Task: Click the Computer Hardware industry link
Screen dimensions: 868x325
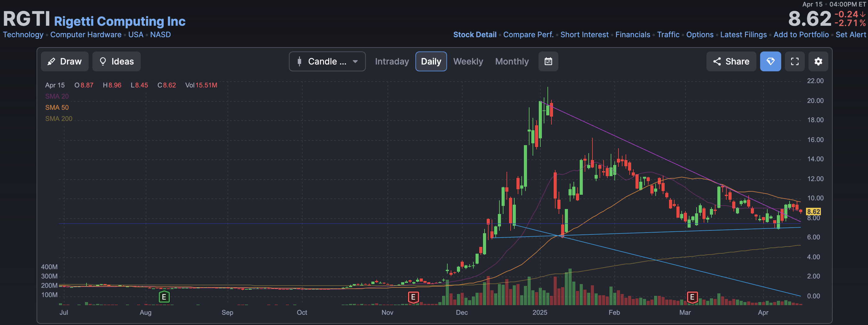Action: (x=86, y=35)
